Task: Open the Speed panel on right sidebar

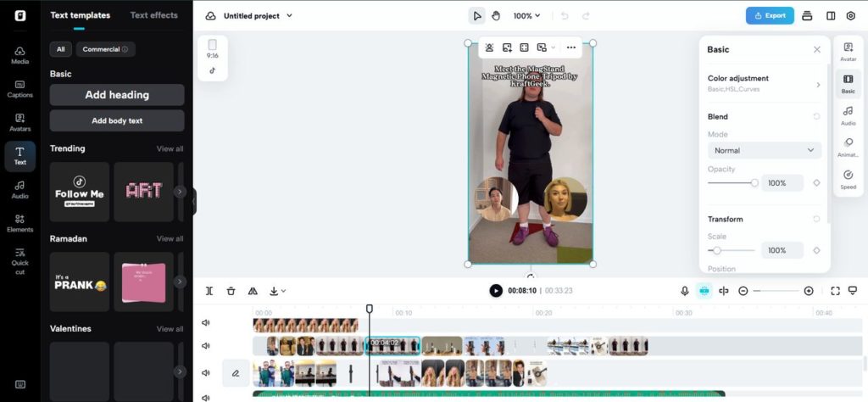Action: 848,179
